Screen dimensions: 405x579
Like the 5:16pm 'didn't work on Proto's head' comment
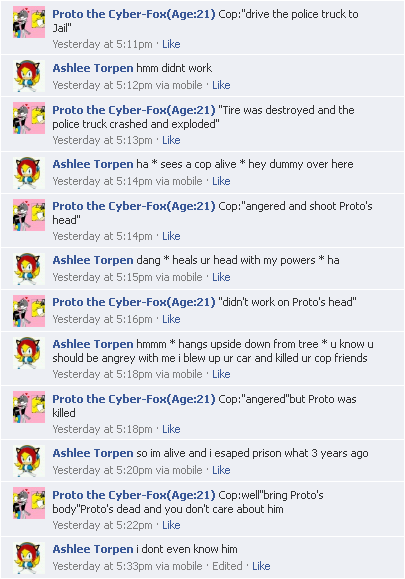tap(171, 319)
